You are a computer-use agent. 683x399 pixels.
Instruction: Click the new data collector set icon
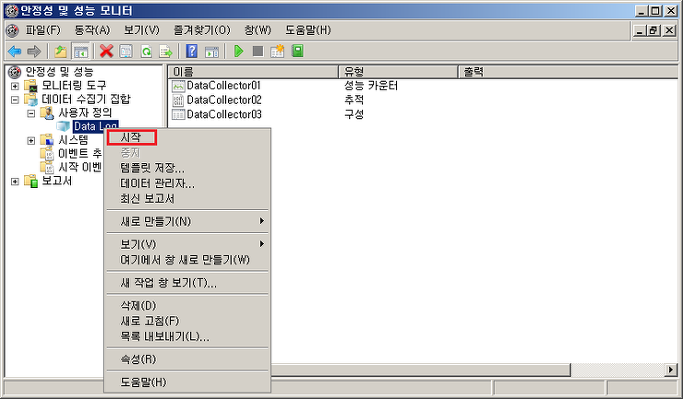coord(277,51)
